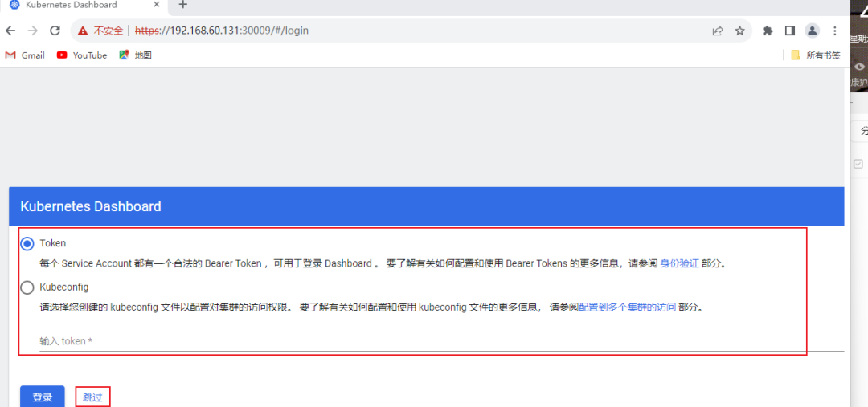The image size is (868, 407).
Task: Focus the 输入 token field
Action: 442,341
